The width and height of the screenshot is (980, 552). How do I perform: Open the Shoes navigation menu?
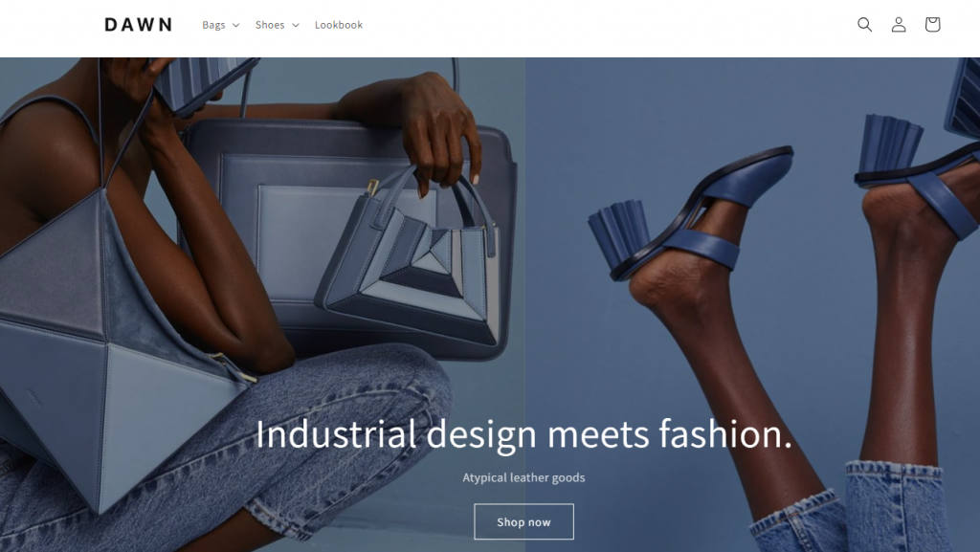[x=277, y=25]
